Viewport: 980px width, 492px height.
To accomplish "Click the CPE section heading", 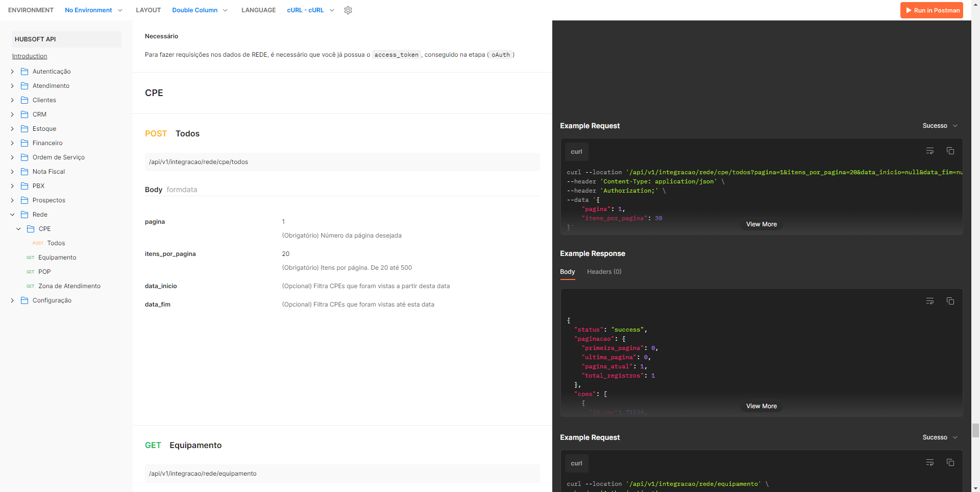I will coord(154,93).
